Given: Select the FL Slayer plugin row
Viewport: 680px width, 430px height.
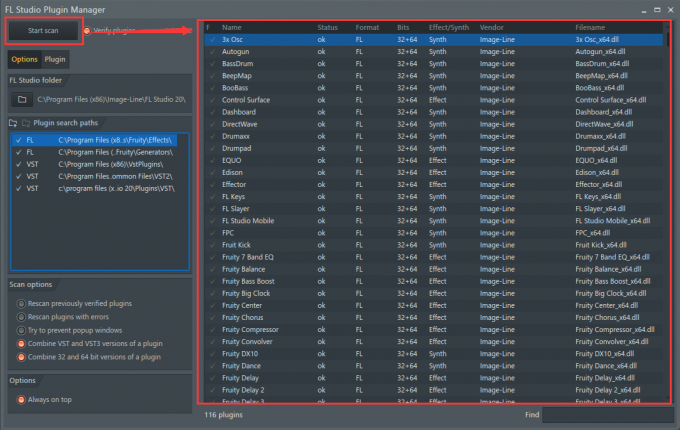Looking at the screenshot, I should (x=434, y=209).
